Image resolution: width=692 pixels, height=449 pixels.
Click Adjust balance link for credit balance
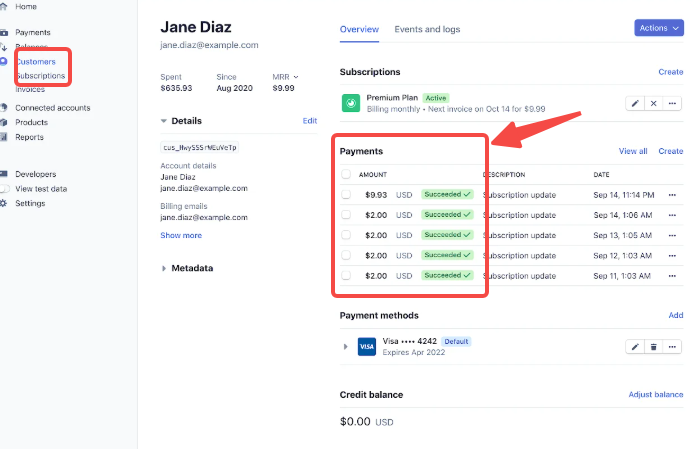point(655,394)
